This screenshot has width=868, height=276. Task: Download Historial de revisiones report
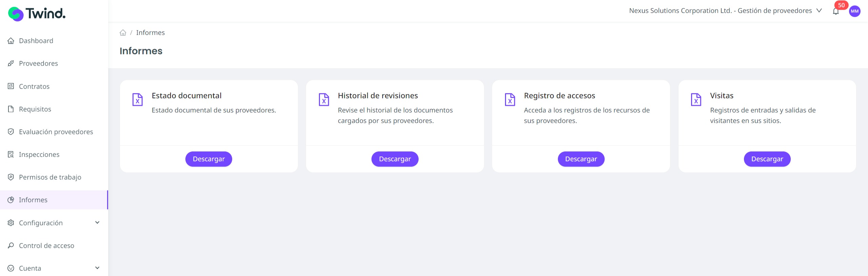395,159
